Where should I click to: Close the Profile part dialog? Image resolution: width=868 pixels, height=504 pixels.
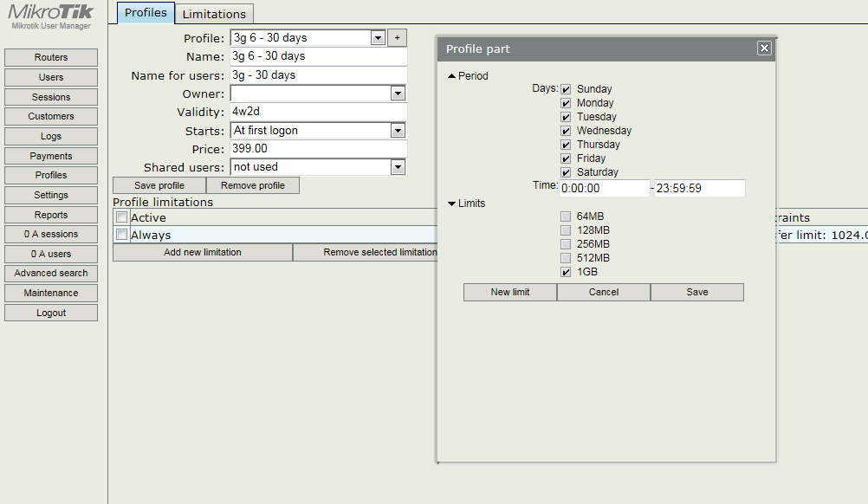coord(764,48)
